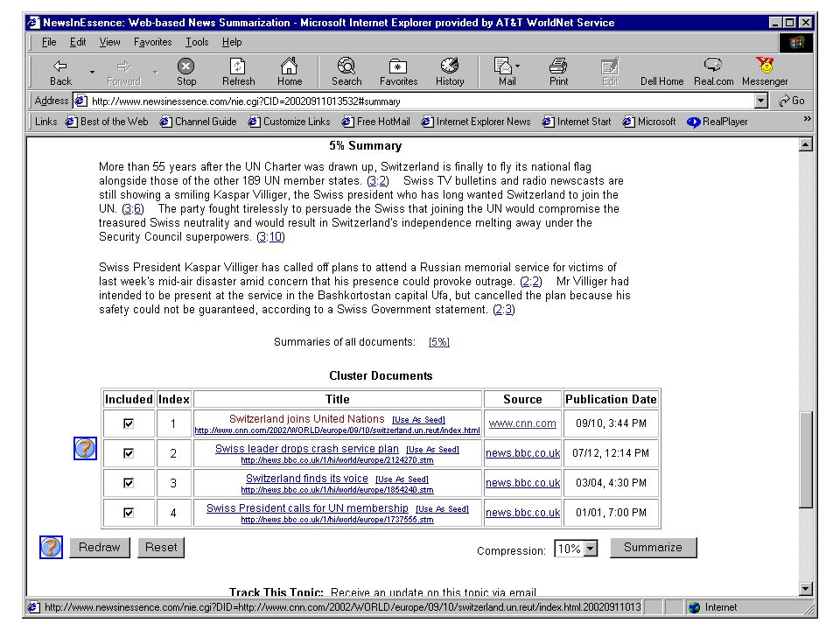Screen dimensions: 840x630
Task: Open RealPlayer from the links bar
Action: 717,122
